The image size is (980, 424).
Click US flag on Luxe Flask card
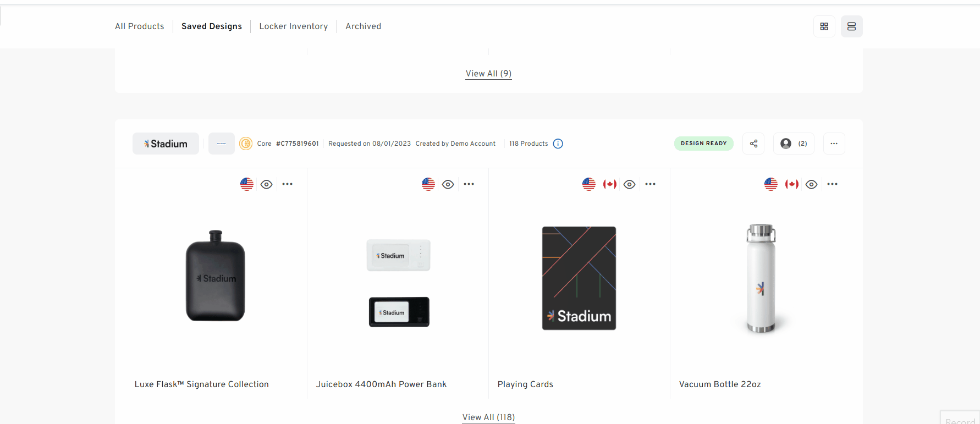point(247,184)
